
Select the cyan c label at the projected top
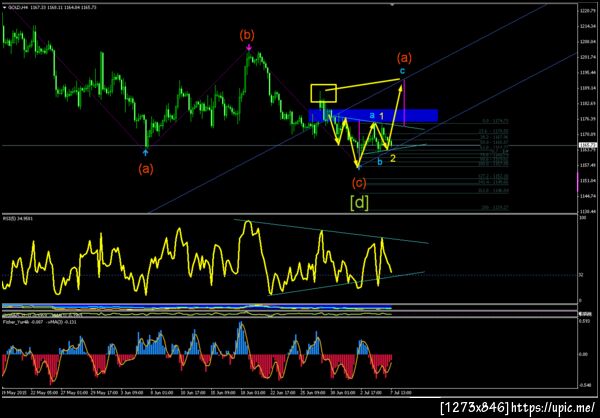coord(401,71)
